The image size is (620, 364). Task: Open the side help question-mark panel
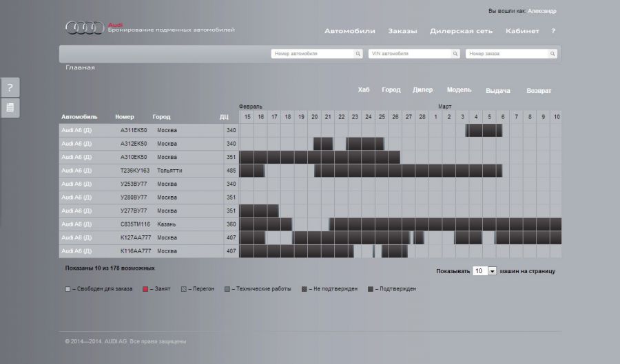pos(10,87)
